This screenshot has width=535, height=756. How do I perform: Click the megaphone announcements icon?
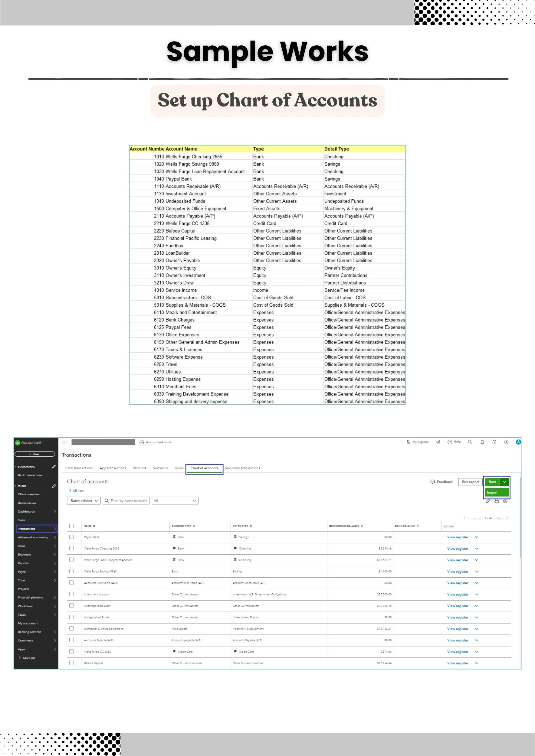[x=438, y=442]
